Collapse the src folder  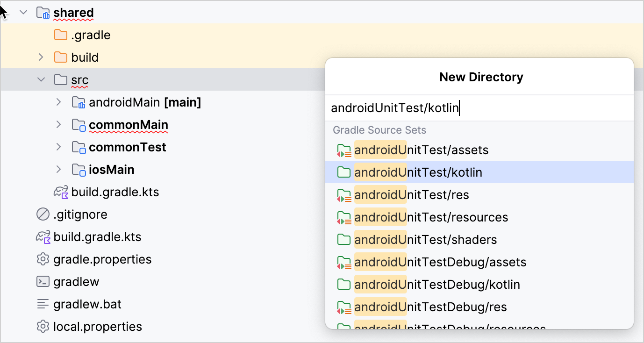tap(41, 79)
